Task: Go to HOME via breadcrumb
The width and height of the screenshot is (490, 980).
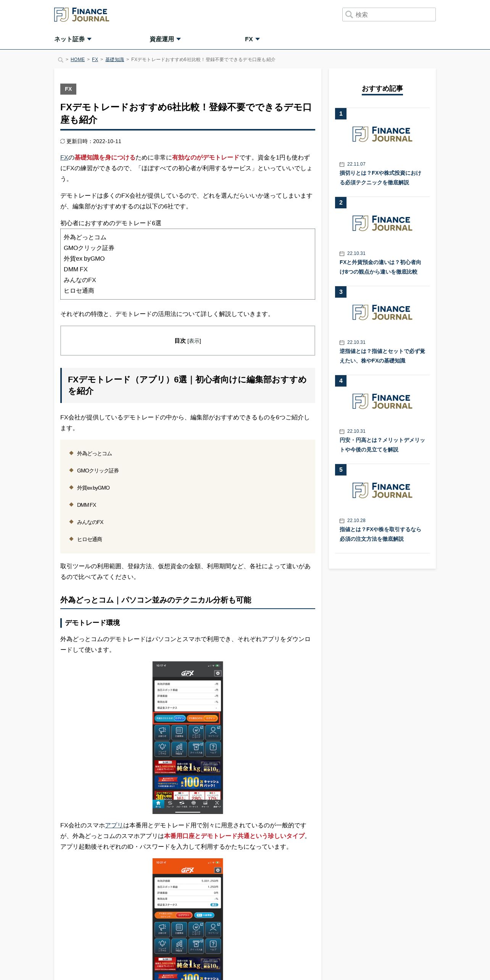Action: (77, 60)
